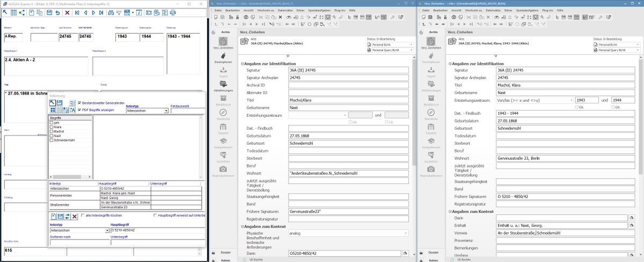
Task: Open Hilfe menu in right window
Action: tap(560, 10)
